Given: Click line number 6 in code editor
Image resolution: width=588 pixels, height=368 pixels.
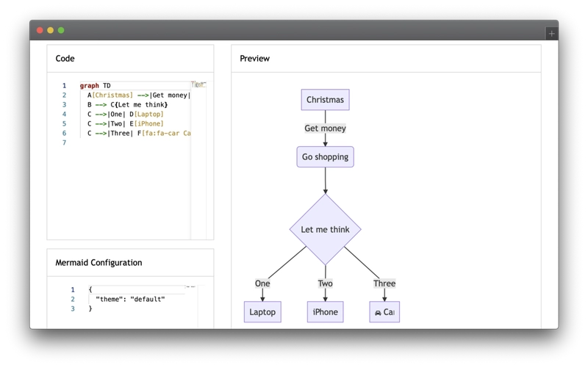Looking at the screenshot, I should tap(64, 133).
